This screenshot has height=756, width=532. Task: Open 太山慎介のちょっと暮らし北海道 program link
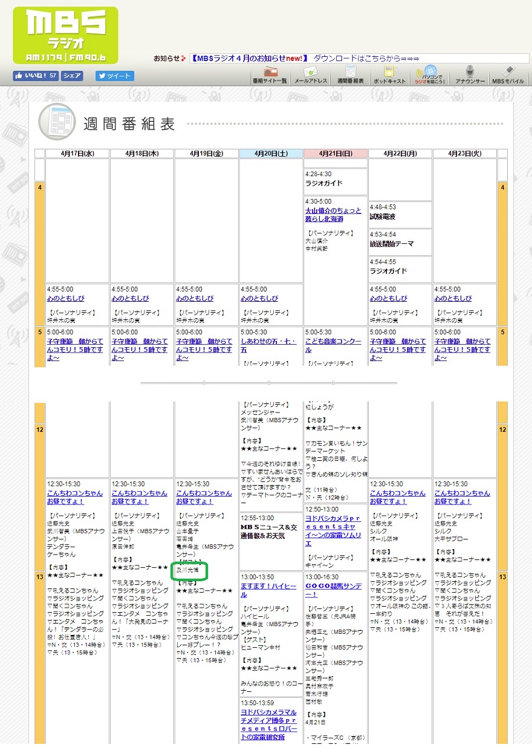333,215
